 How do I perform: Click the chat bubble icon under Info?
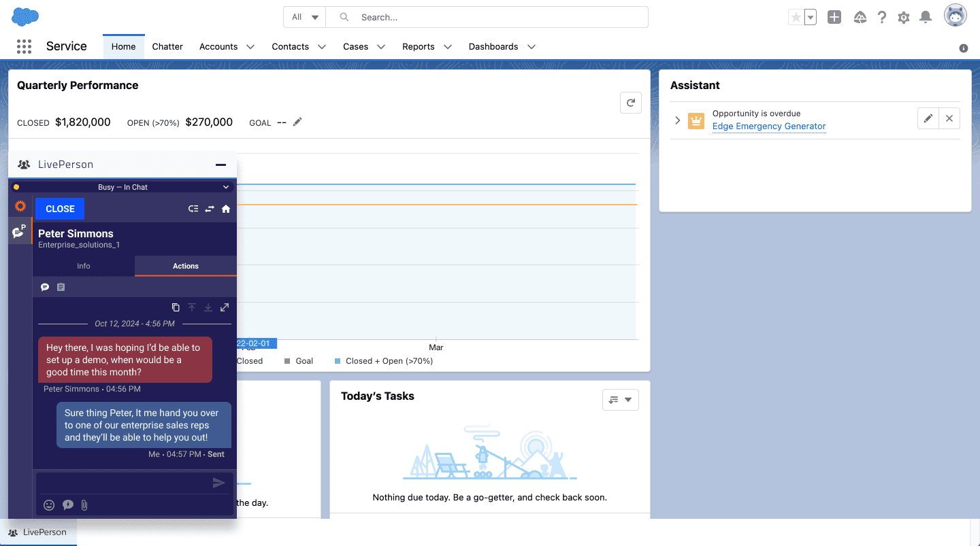[x=45, y=287]
